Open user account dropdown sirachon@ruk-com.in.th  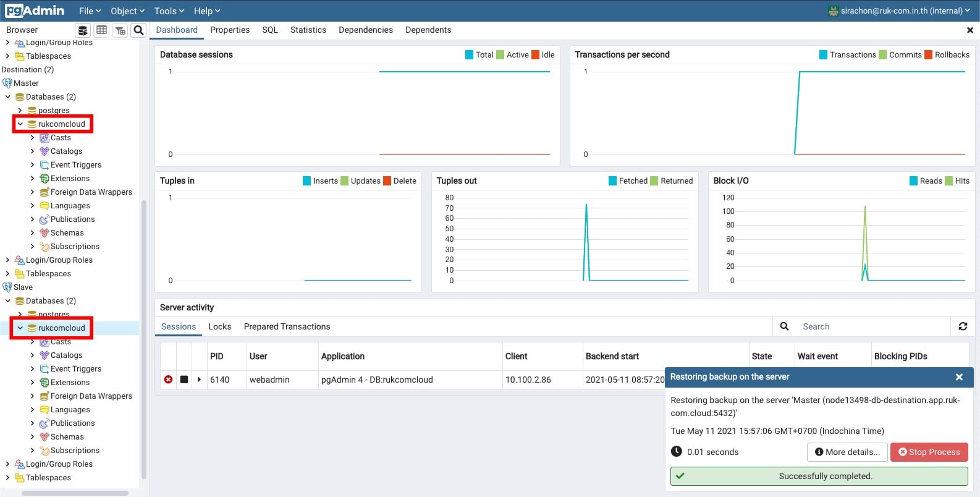(x=900, y=11)
